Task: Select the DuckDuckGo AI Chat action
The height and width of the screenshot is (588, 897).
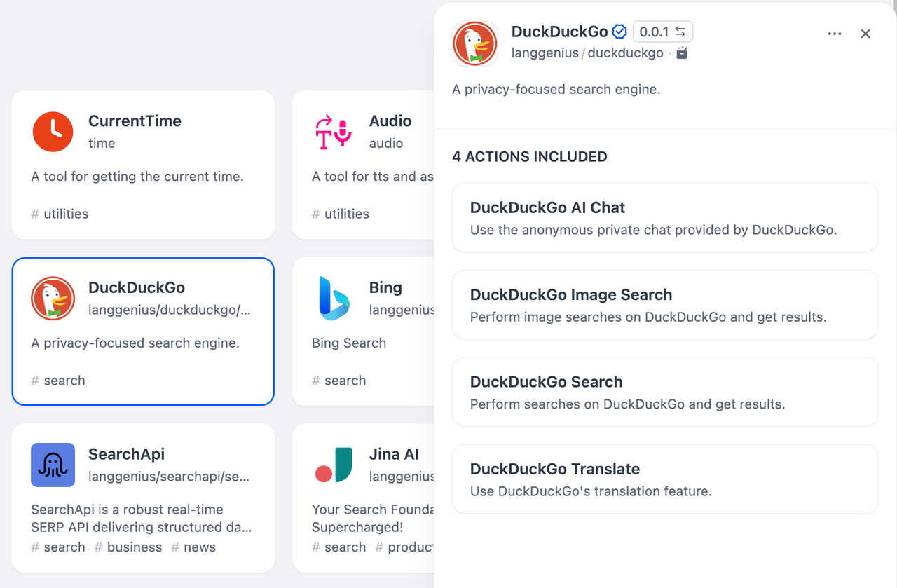Action: point(664,217)
